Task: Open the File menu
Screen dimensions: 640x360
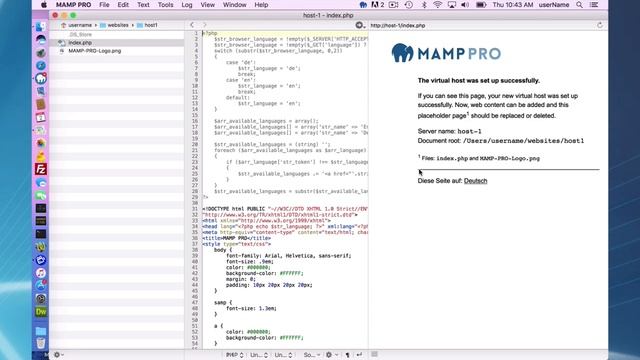Action: click(104, 5)
